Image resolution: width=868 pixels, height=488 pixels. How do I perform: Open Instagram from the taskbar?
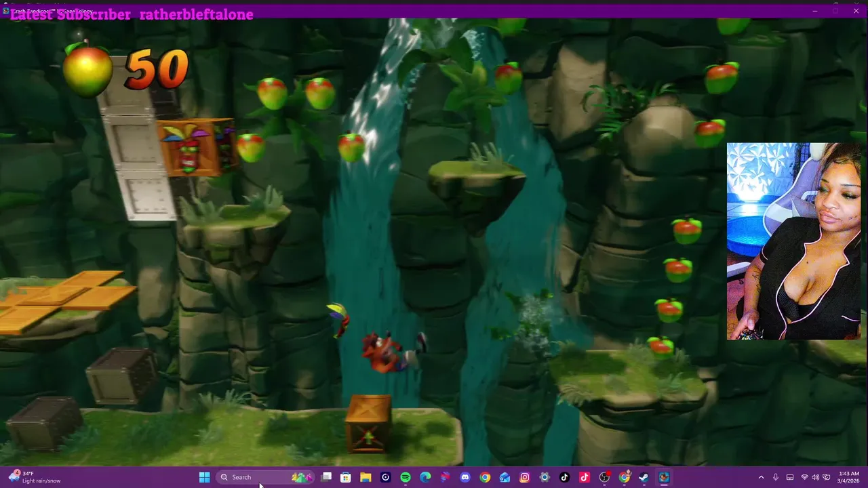coord(525,477)
